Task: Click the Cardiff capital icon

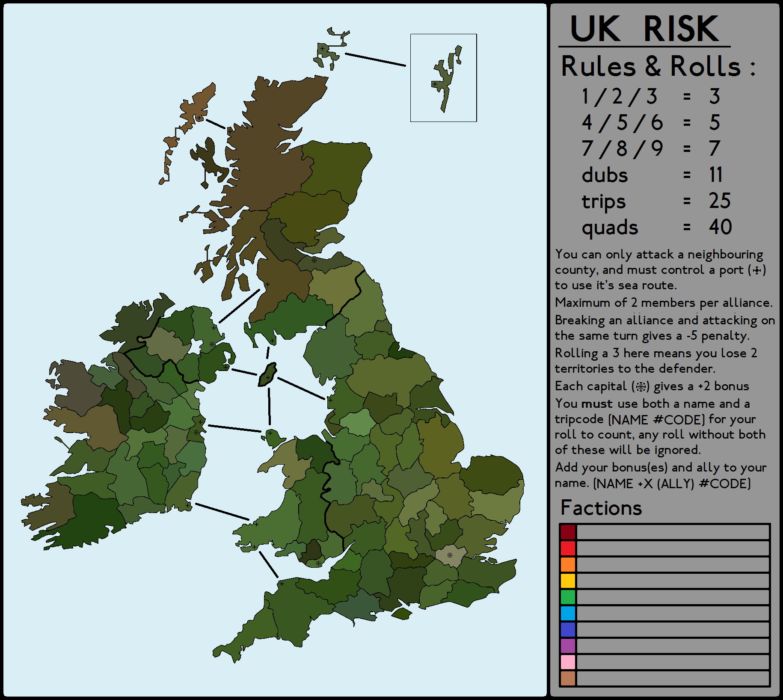Action: tap(318, 564)
